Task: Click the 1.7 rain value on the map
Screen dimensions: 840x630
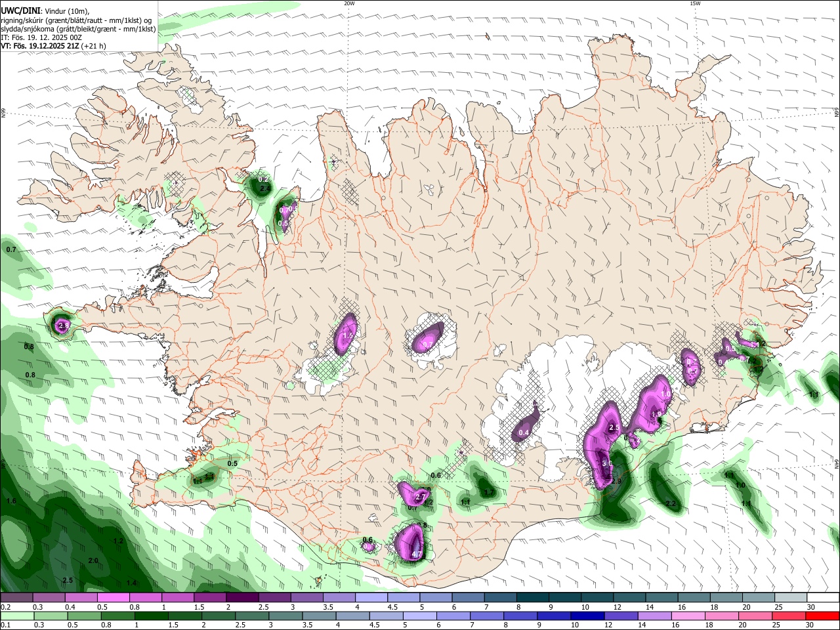Action: click(x=488, y=492)
